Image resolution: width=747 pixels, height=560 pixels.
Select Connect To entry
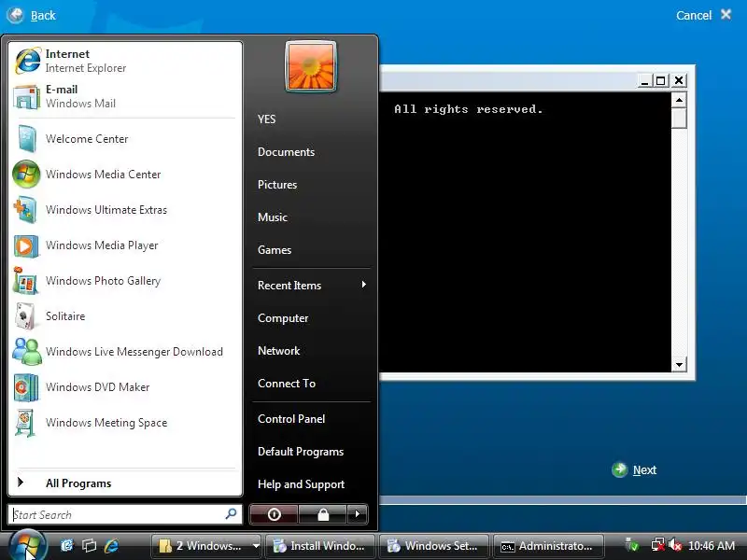point(287,384)
